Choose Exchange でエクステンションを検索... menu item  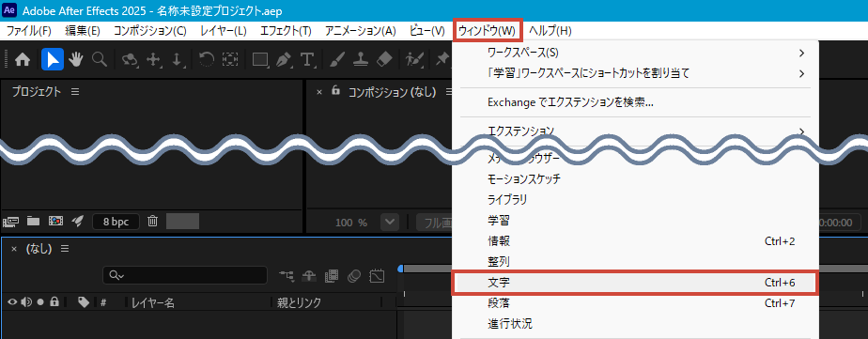click(x=635, y=102)
